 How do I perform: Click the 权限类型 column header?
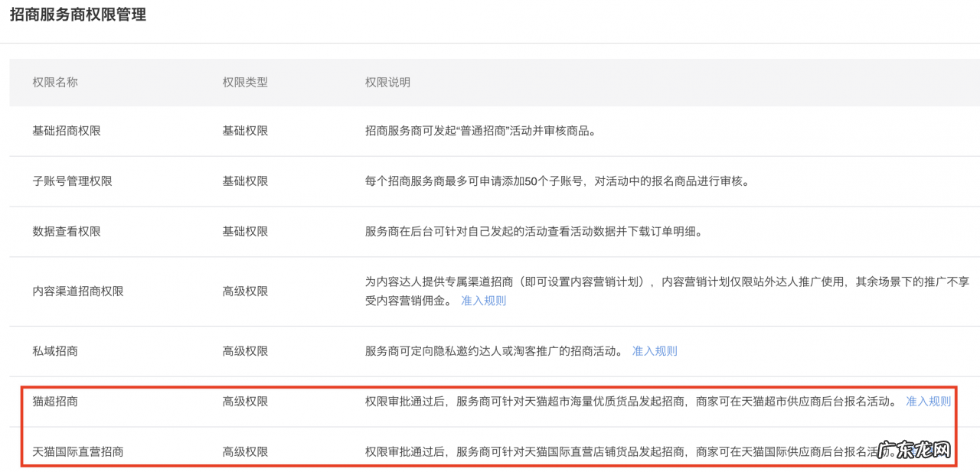click(x=245, y=82)
